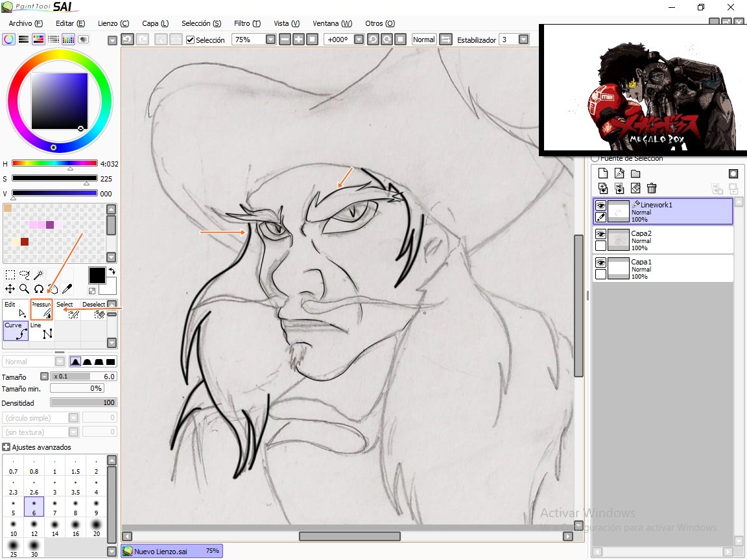The image size is (747, 560).
Task: Toggle the color wheel panel
Action: pos(8,39)
